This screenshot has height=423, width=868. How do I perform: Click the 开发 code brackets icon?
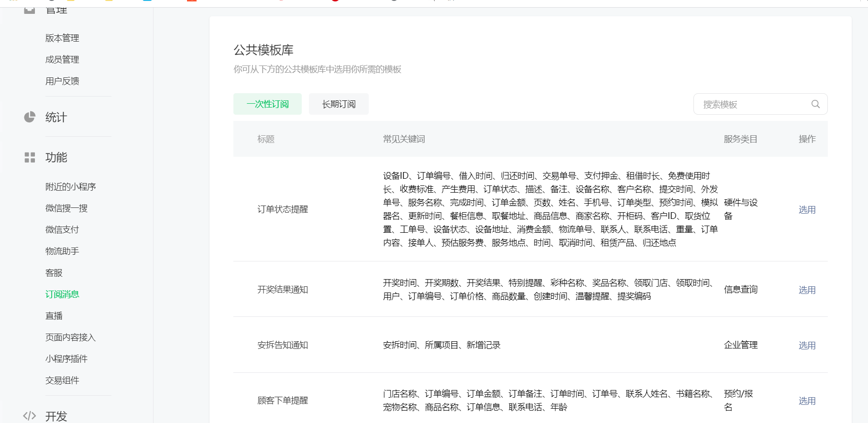[30, 416]
